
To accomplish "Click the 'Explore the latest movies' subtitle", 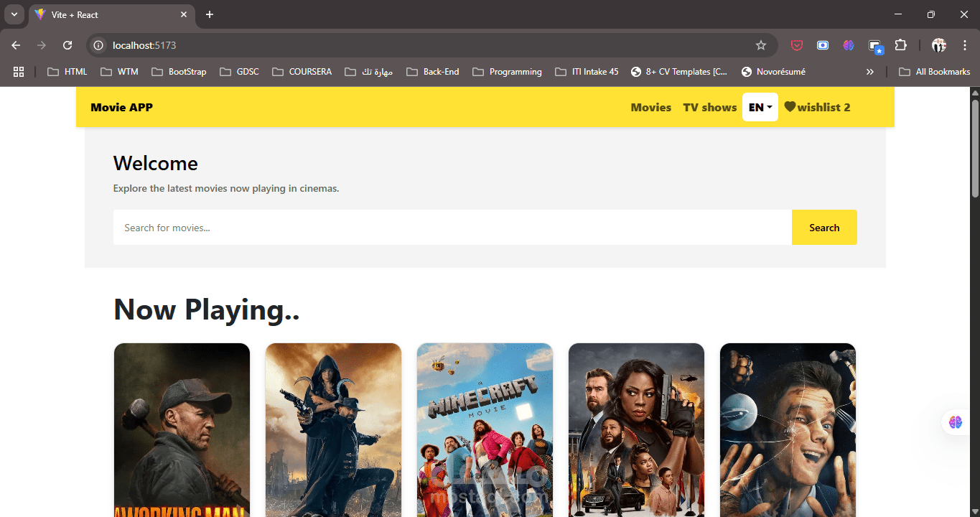I will (x=226, y=189).
